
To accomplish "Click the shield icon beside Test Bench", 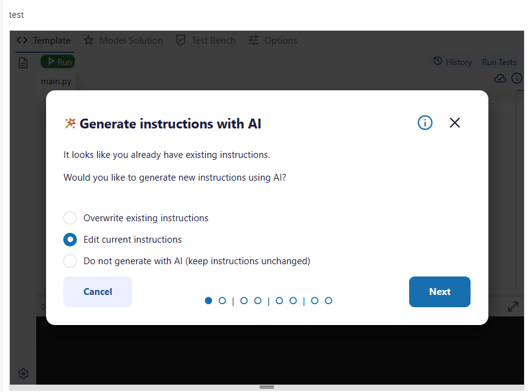I will tap(180, 40).
